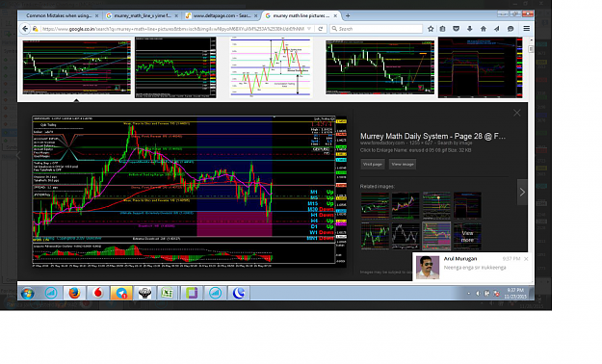Go to Firefox home page icon
This screenshot has height=364, width=602.
[x=484, y=29]
